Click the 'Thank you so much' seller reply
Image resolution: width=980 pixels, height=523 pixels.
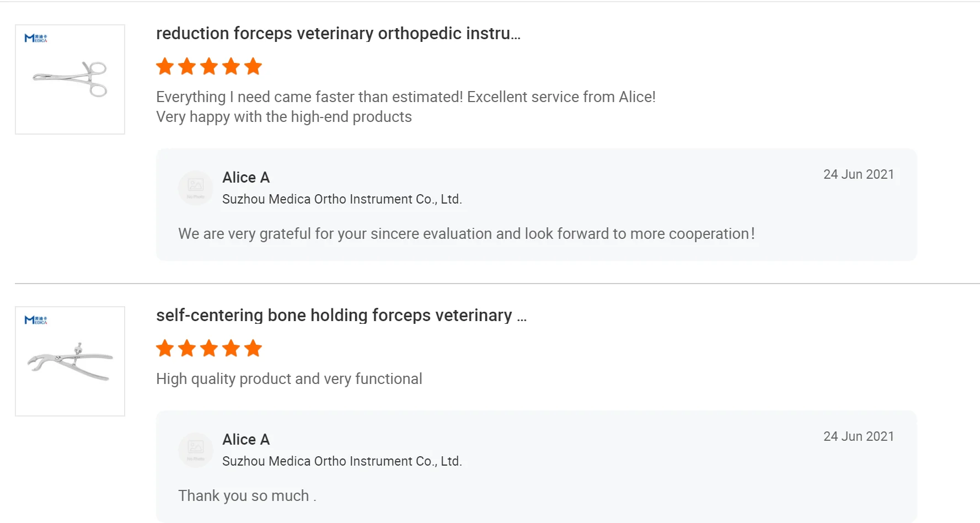tap(247, 496)
